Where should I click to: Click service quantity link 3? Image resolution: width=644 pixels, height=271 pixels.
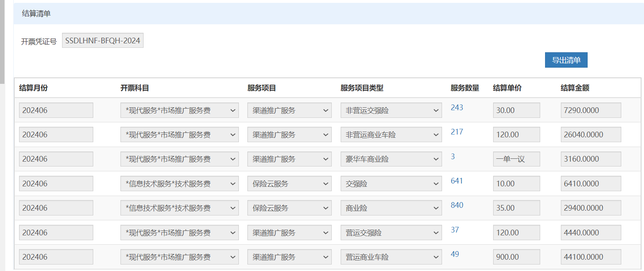[453, 156]
